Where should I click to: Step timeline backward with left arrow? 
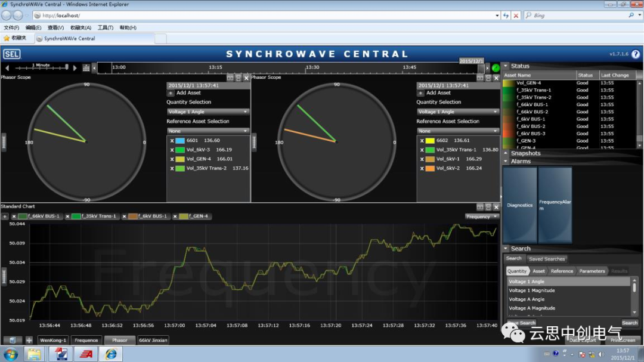7,68
